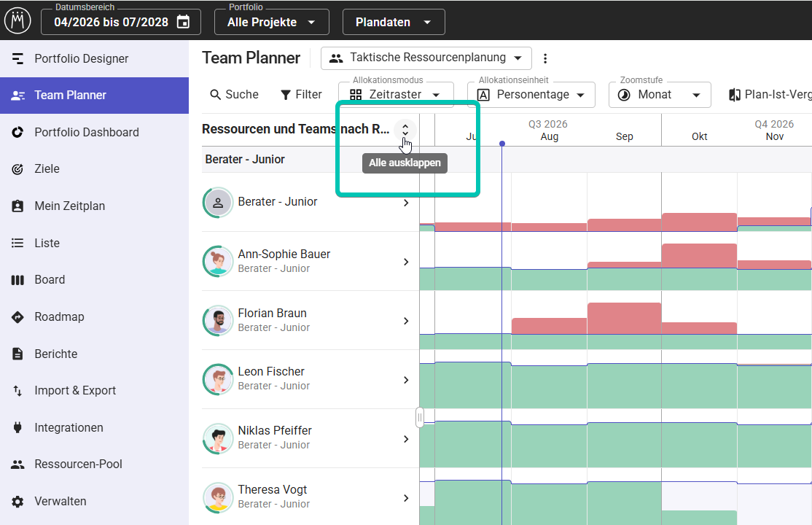Screen dimensions: 812x525
Task: Click the three-dot menu beside Taktische Ressourcenplanung
Action: point(544,58)
